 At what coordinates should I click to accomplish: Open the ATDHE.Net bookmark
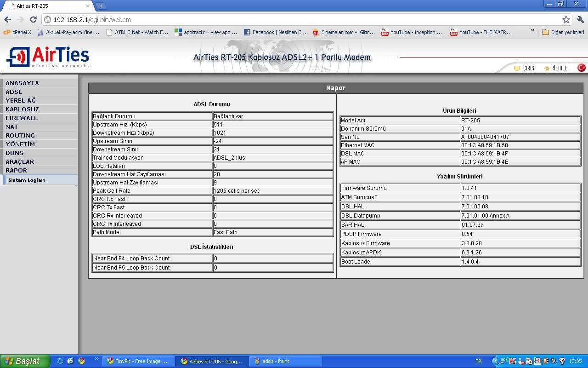click(x=137, y=32)
